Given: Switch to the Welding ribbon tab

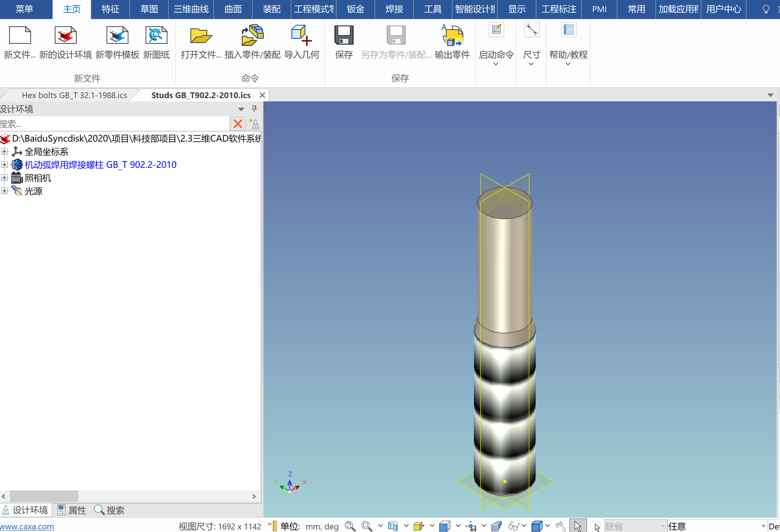Looking at the screenshot, I should [x=394, y=9].
